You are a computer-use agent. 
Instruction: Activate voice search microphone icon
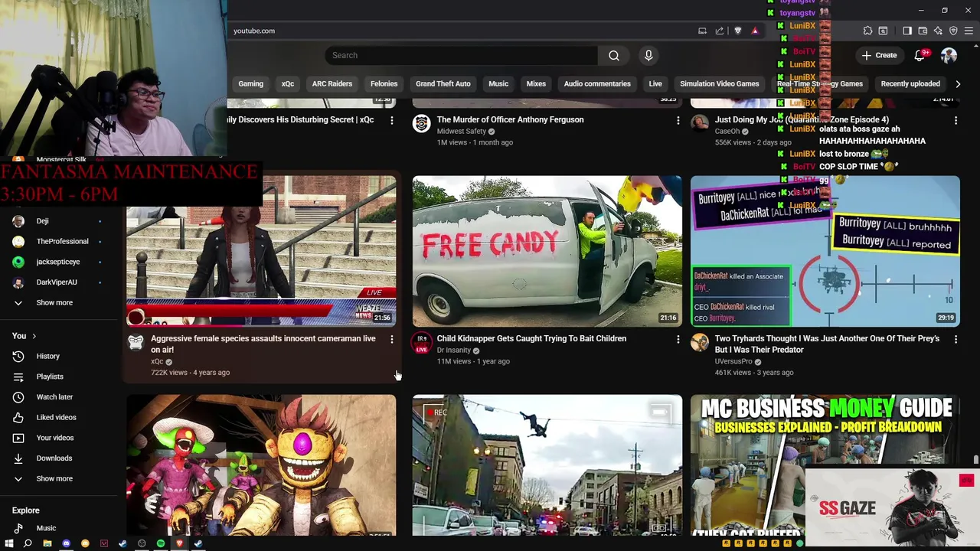648,55
